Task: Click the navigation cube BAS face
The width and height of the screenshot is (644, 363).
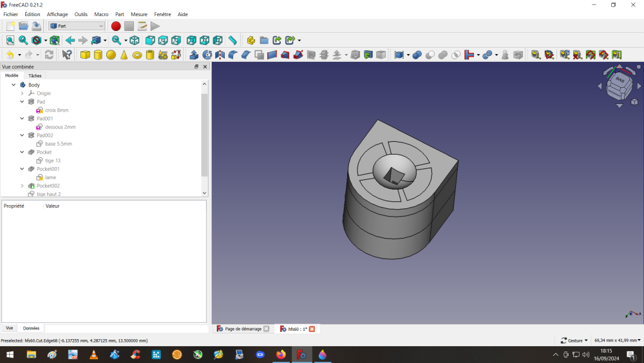Action: coord(620,81)
